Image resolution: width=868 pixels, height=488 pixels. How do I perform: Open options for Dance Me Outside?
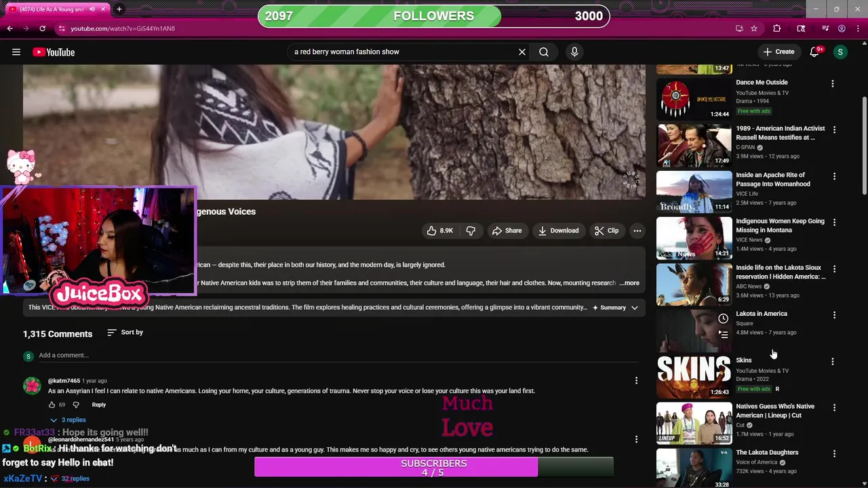point(833,83)
